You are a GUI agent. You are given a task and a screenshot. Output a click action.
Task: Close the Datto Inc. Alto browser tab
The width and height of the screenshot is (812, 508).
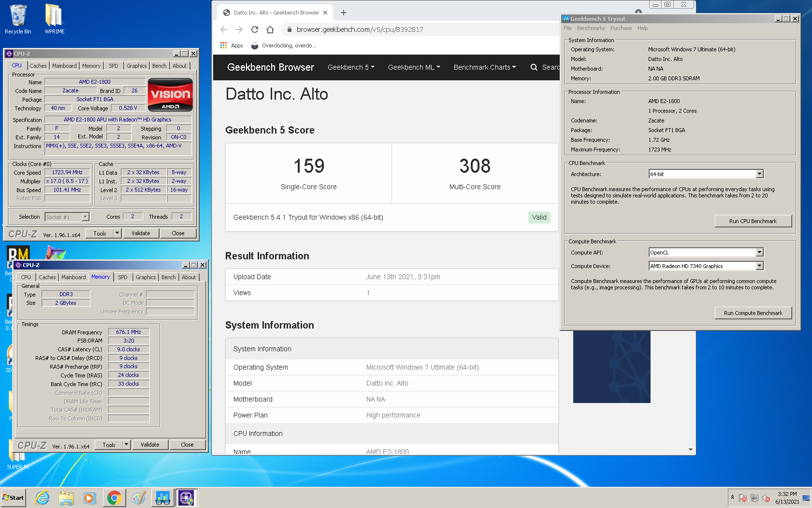(x=325, y=13)
